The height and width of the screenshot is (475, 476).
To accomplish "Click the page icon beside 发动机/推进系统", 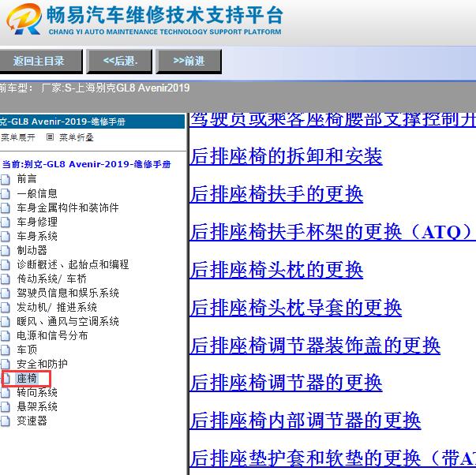I will click(5, 308).
